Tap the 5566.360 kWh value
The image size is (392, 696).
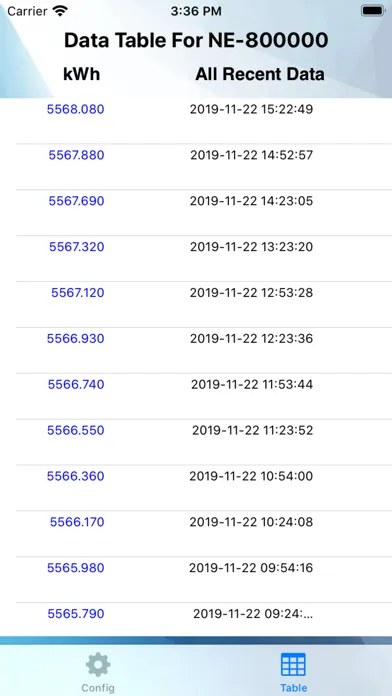(x=75, y=476)
